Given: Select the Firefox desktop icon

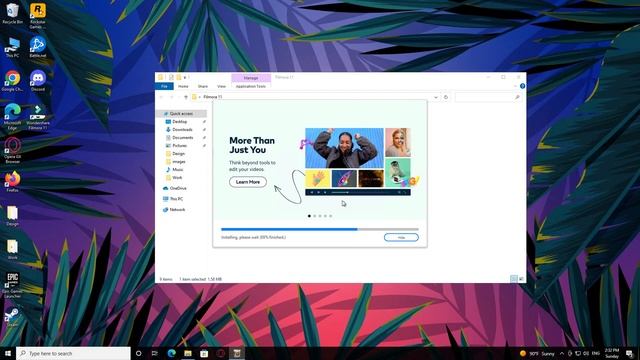Looking at the screenshot, I should (x=12, y=182).
